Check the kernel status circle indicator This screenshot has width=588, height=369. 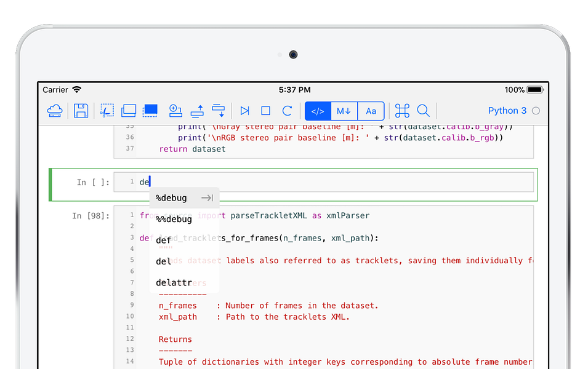536,111
